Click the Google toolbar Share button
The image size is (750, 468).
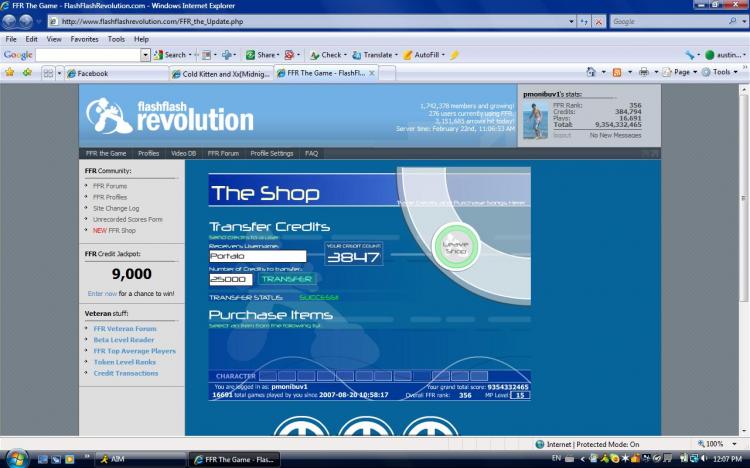pyautogui.click(x=261, y=55)
